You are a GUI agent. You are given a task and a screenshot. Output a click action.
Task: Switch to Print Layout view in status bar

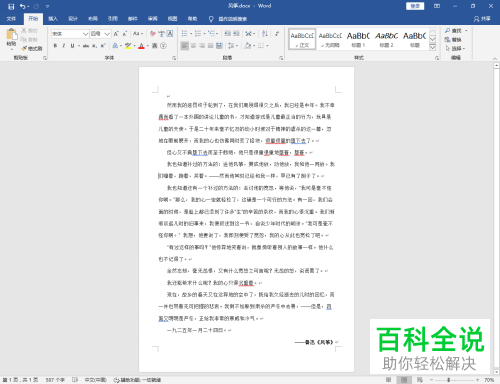(x=404, y=380)
